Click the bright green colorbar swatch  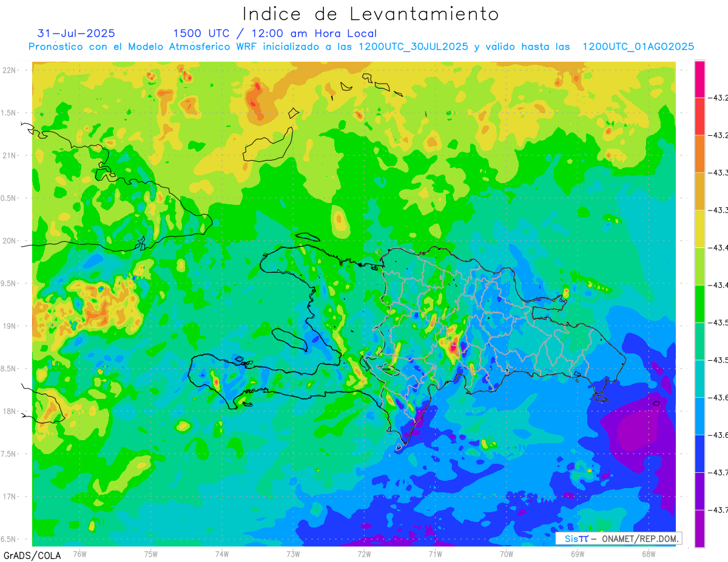699,304
